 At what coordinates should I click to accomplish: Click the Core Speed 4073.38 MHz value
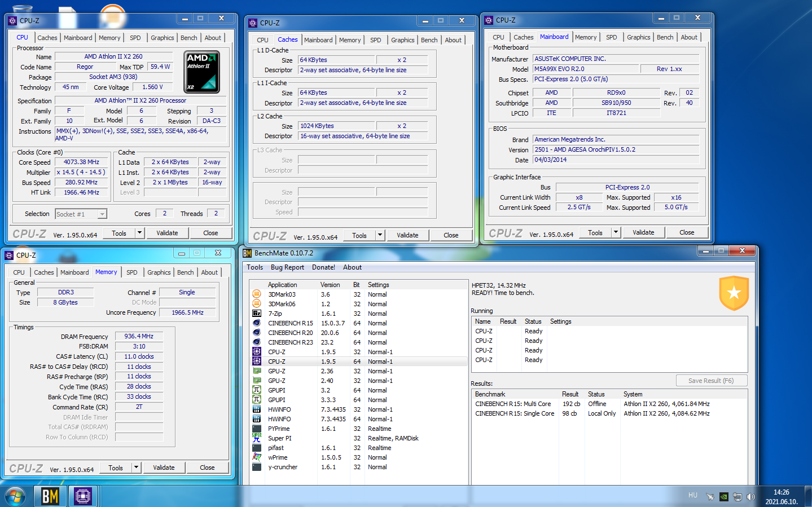click(82, 162)
